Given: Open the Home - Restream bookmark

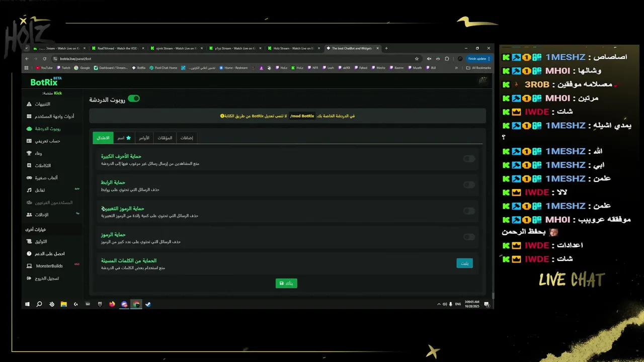Looking at the screenshot, I should point(233,68).
